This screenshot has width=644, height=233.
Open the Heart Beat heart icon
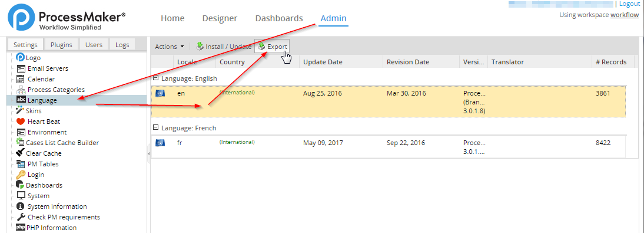point(21,122)
